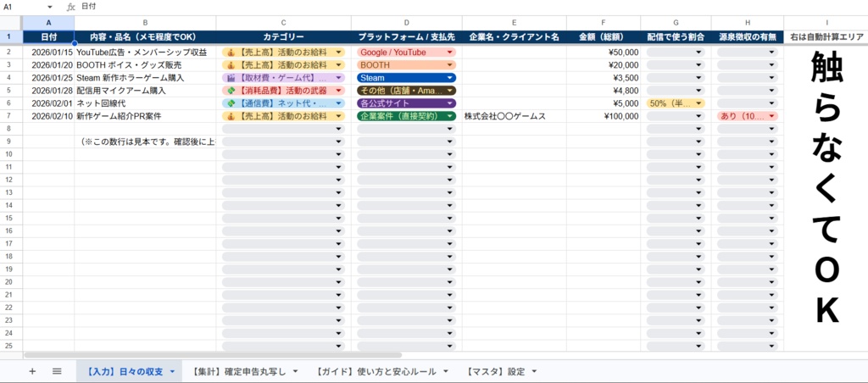Switch to 【集計】確定申告丸写し tab
The height and width of the screenshot is (383, 868).
pos(239,371)
